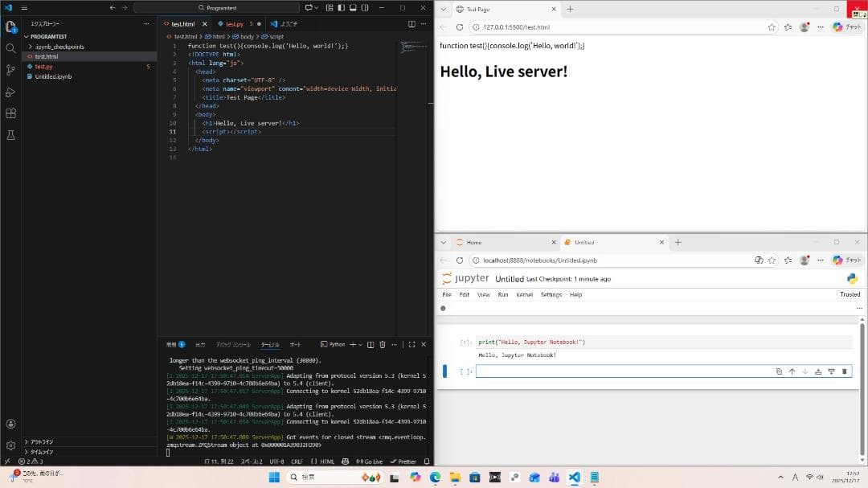The image size is (868, 488).
Task: Switch to the test.py editor tab
Action: point(234,24)
